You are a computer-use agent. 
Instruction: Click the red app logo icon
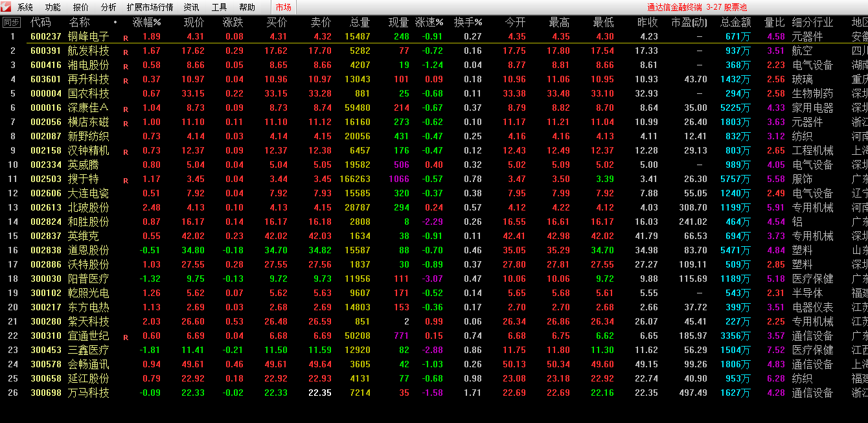click(6, 7)
